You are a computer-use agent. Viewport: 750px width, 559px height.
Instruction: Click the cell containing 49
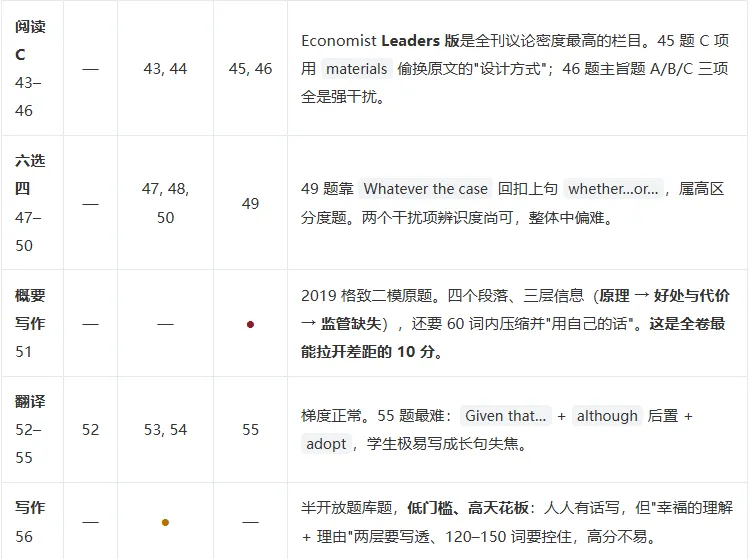250,203
